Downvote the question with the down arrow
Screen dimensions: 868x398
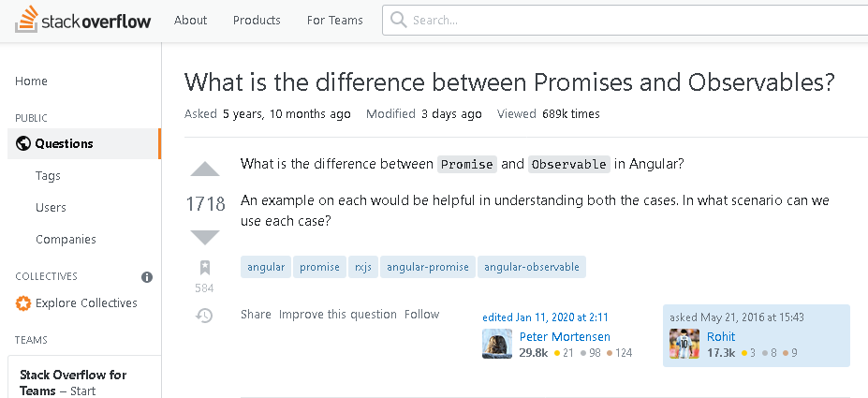[x=205, y=238]
